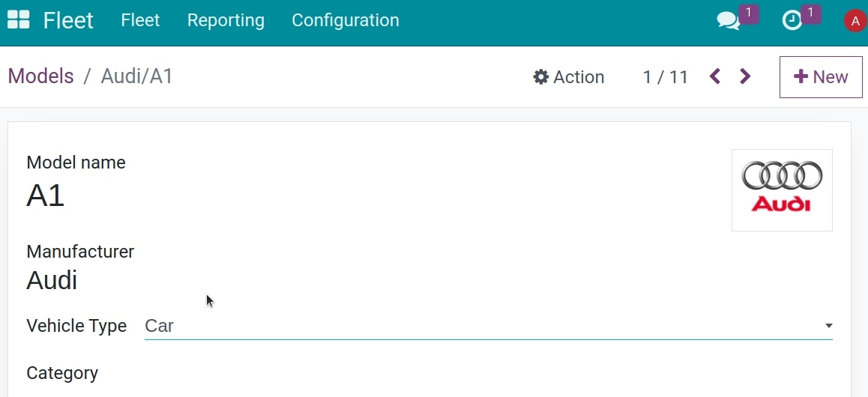The width and height of the screenshot is (868, 397).
Task: Go to next record arrow
Action: click(x=745, y=76)
